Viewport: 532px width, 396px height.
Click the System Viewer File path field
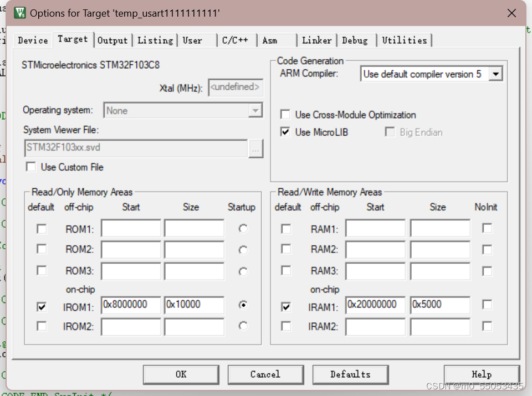136,148
